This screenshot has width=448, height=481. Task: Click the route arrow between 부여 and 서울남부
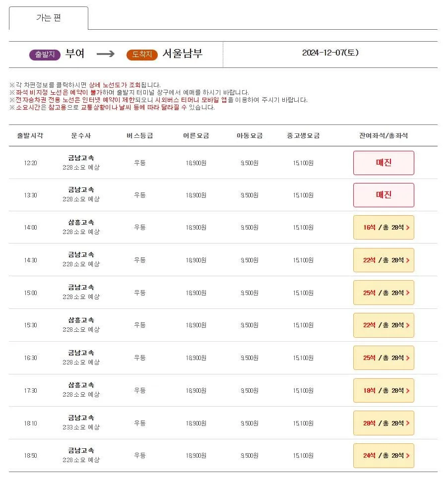pos(105,54)
